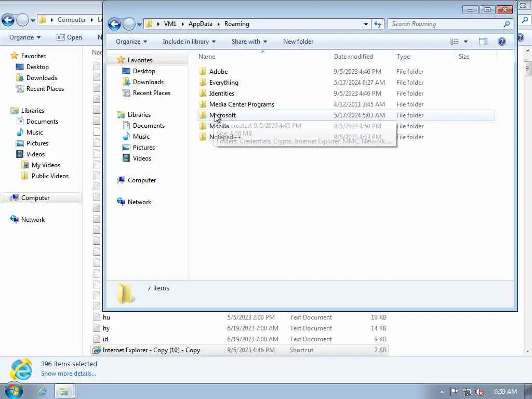The image size is (532, 399).
Task: Expand arrow after VM1 in breadcrumb
Action: (182, 24)
